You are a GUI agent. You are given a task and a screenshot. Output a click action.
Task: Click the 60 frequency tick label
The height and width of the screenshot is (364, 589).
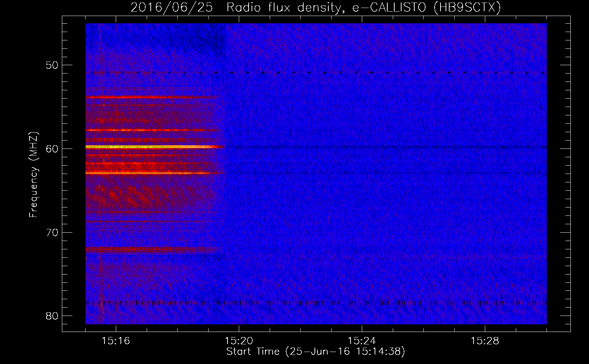[x=52, y=149]
